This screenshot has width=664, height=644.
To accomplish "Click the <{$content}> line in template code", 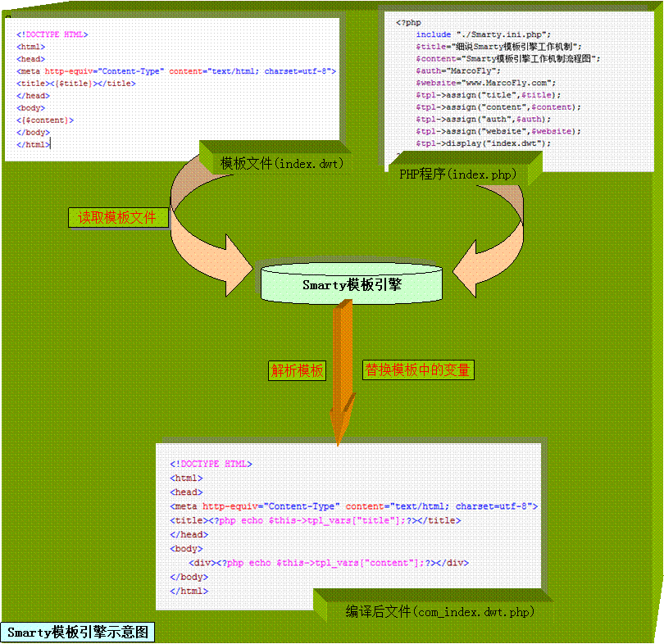I will coord(45,120).
